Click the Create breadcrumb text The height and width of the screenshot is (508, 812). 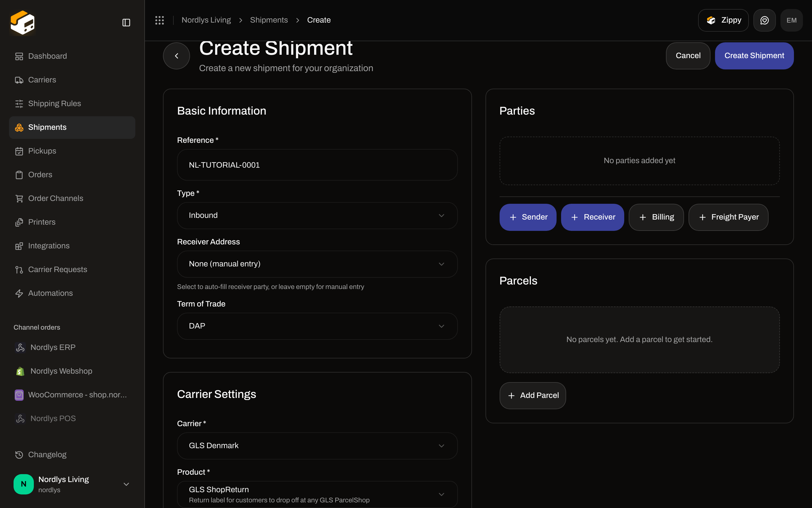[x=319, y=20]
